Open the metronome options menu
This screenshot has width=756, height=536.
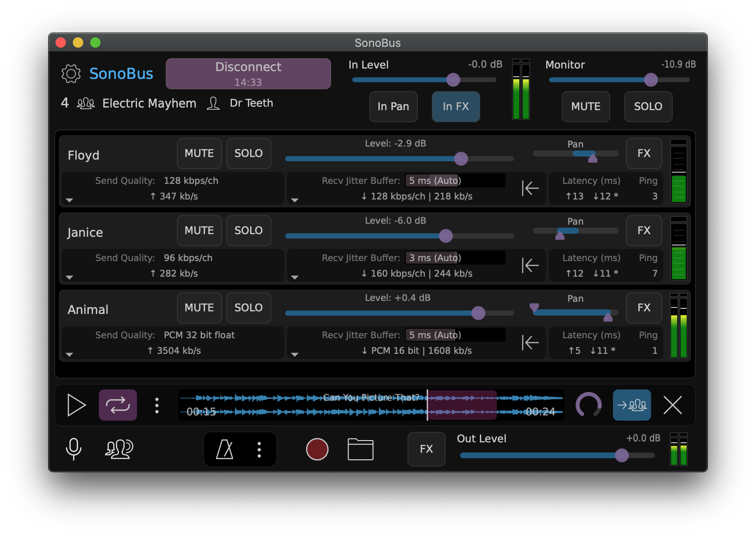(x=259, y=449)
